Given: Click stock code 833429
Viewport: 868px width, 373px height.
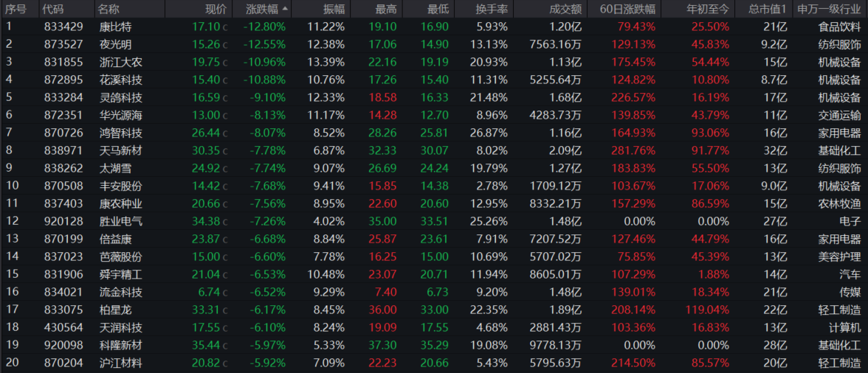Looking at the screenshot, I should point(63,27).
